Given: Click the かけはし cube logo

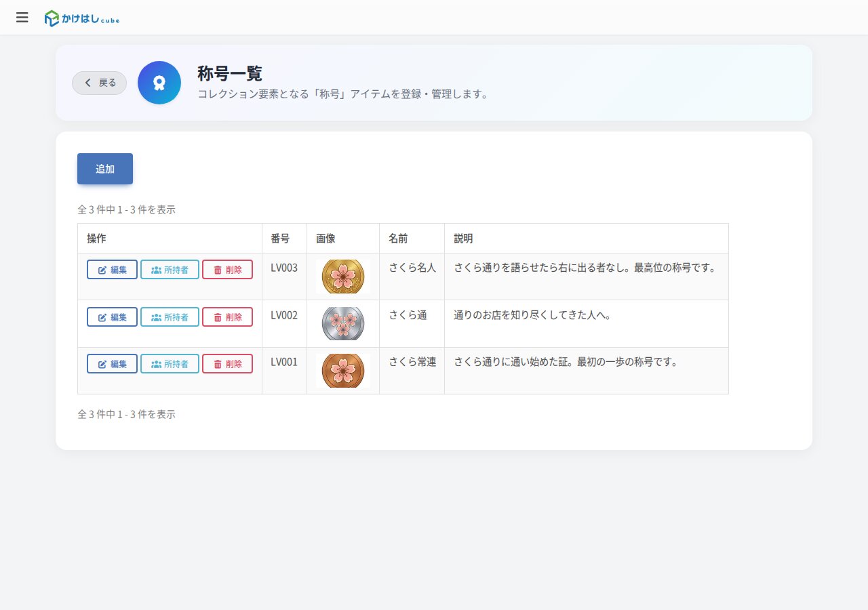Looking at the screenshot, I should (x=82, y=18).
